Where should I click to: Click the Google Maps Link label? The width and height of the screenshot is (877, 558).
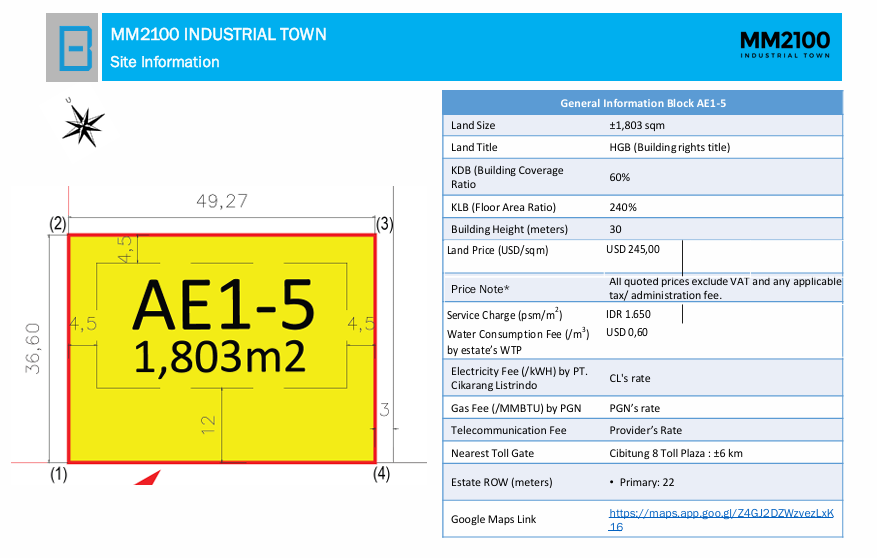tap(493, 519)
